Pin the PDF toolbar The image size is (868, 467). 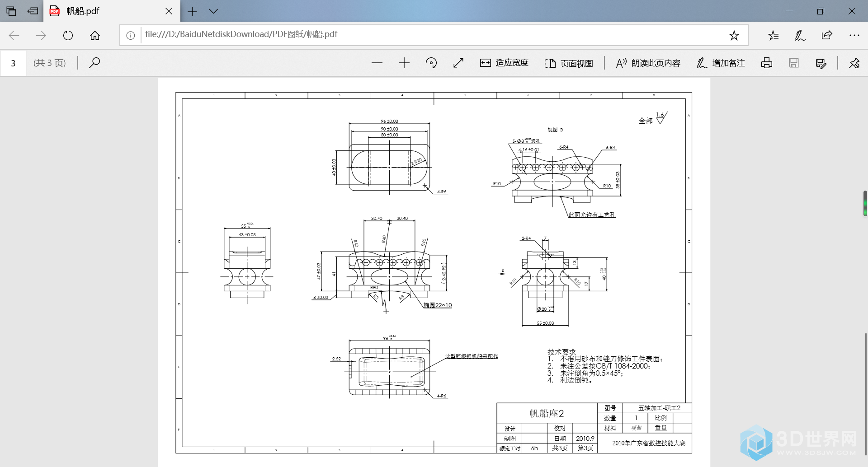(854, 63)
